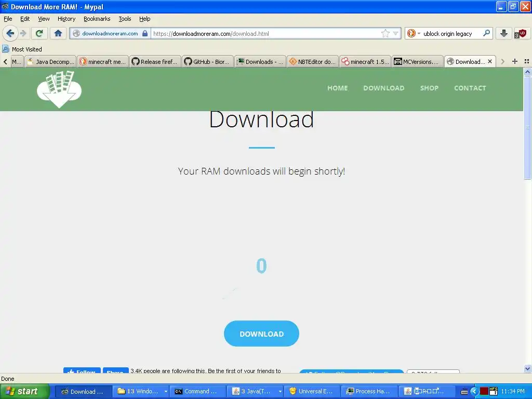Open the Windows start button
This screenshot has width=532, height=399.
[x=25, y=391]
